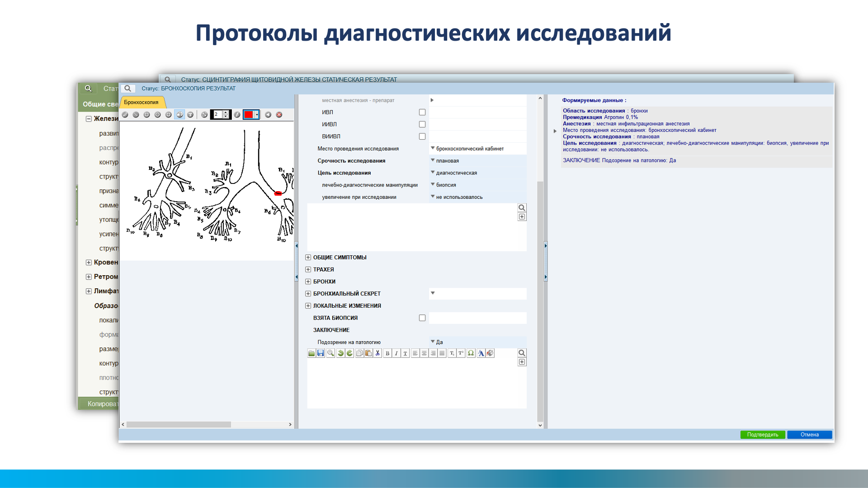Screen dimensions: 868x488
Task: Expand the ЛОКАЛЬНЫЕ ИЗМЕНЕНИЯ section
Action: coord(308,306)
